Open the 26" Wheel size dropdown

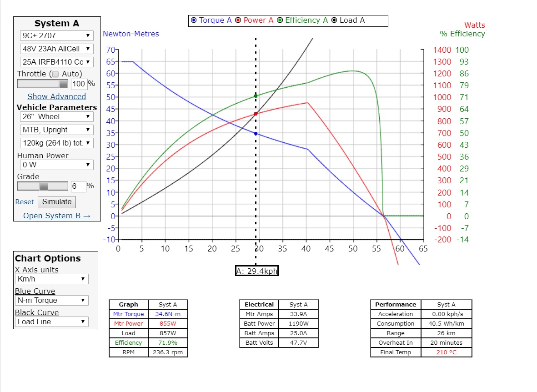pyautogui.click(x=56, y=116)
